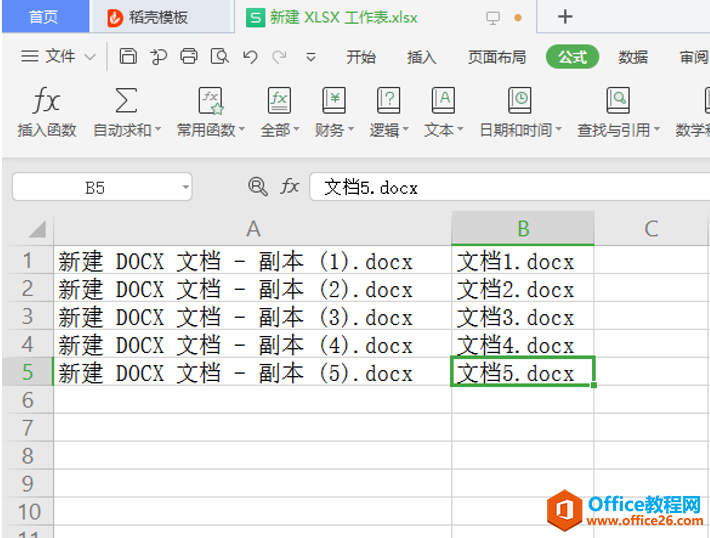Click the AutoSum sigma icon

(x=126, y=100)
